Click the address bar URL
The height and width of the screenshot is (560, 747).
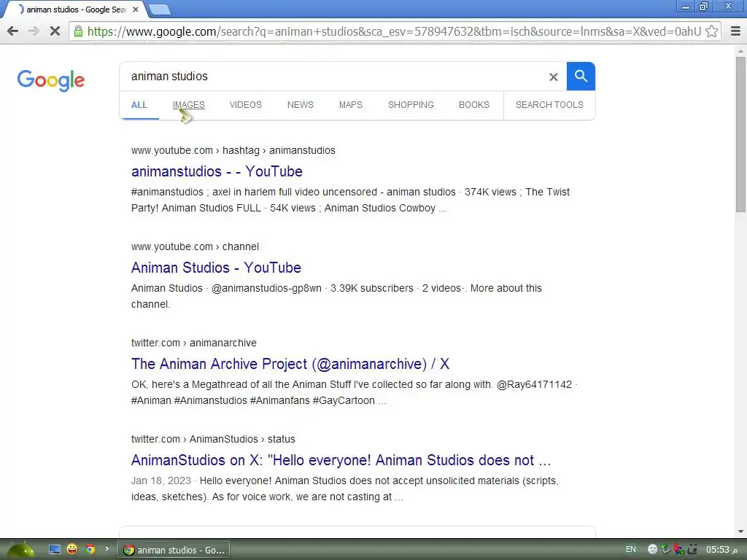tap(395, 31)
